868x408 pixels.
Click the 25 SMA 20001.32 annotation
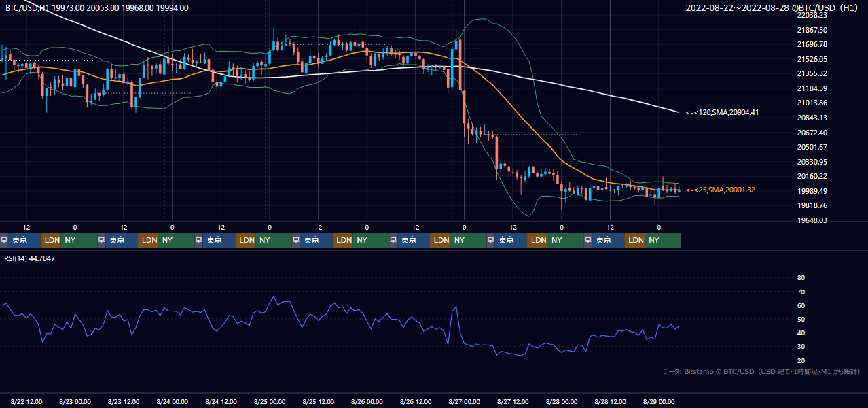pos(721,190)
